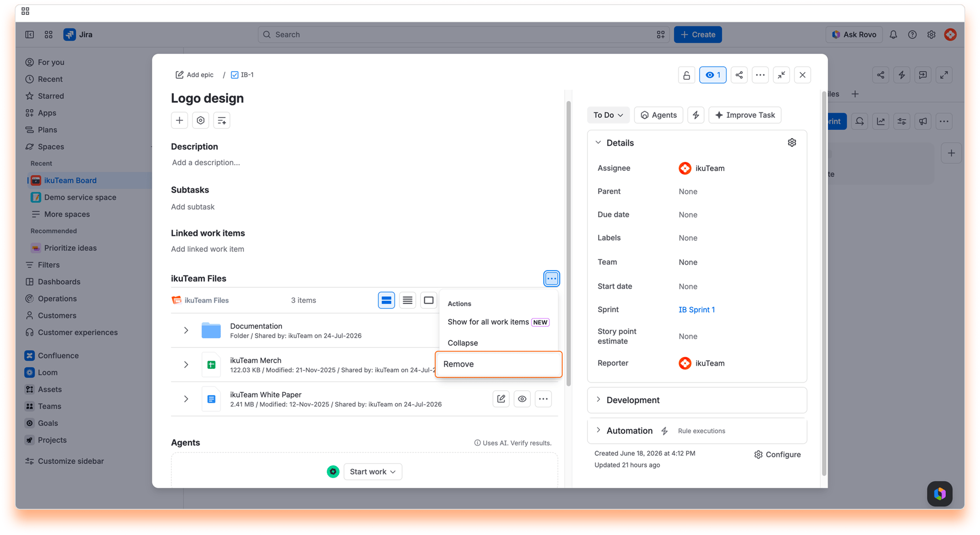Viewport: 980px width, 535px height.
Task: Click the Create button
Action: tap(698, 34)
